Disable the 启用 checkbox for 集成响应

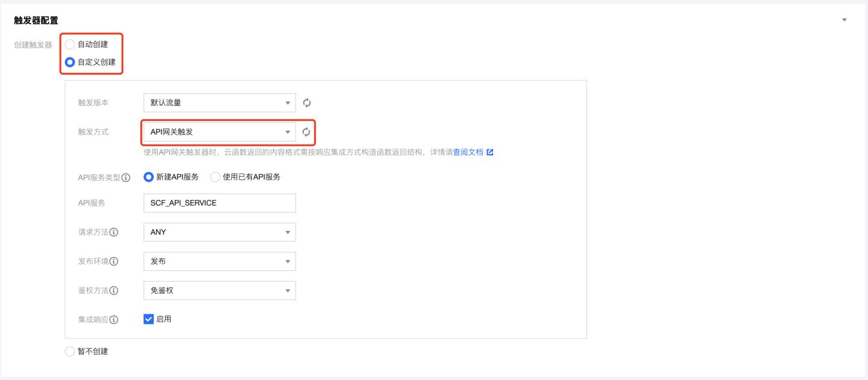[x=149, y=319]
